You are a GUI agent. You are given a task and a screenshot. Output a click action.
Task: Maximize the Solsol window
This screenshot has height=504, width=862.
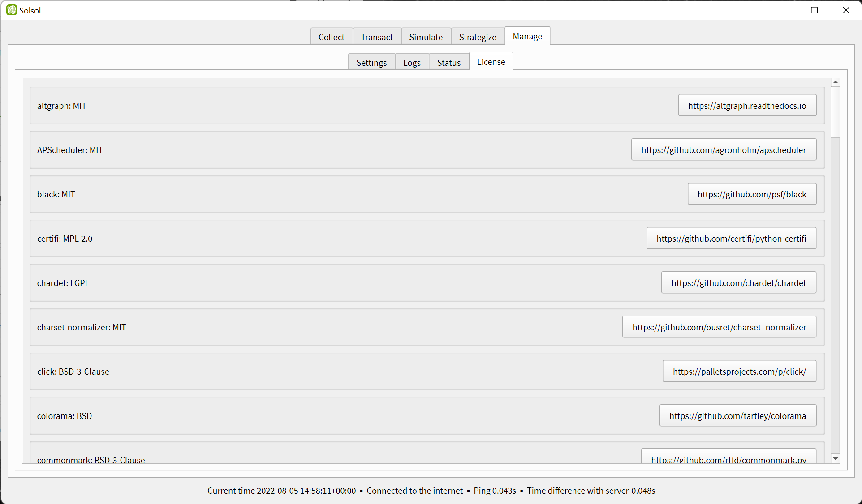pos(815,10)
